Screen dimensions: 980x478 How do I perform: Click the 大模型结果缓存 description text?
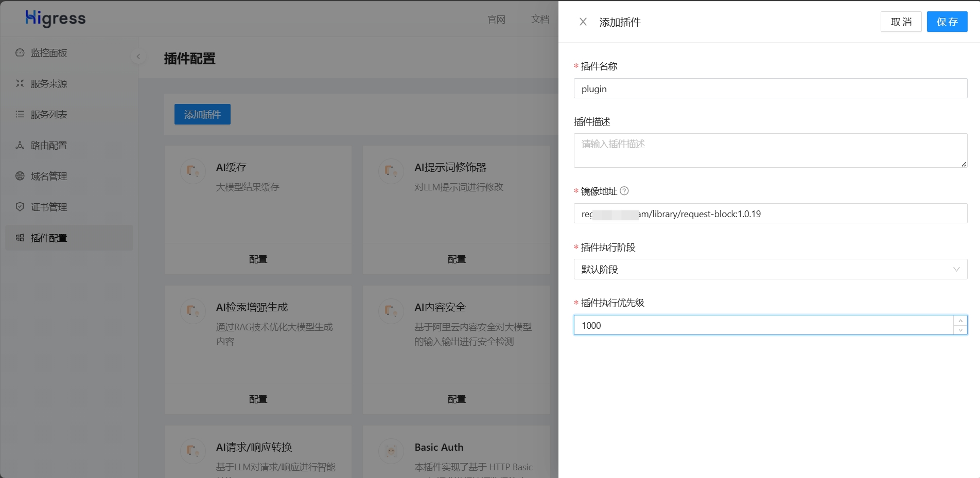pos(248,187)
